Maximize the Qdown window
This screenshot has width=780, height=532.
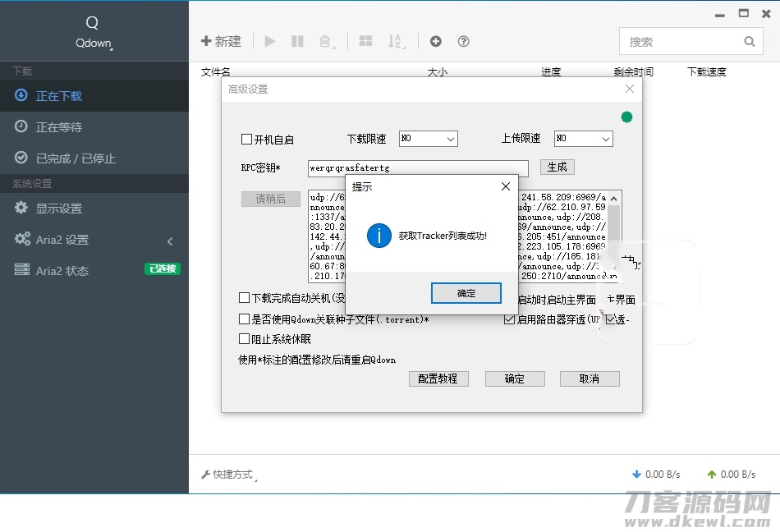(x=744, y=13)
